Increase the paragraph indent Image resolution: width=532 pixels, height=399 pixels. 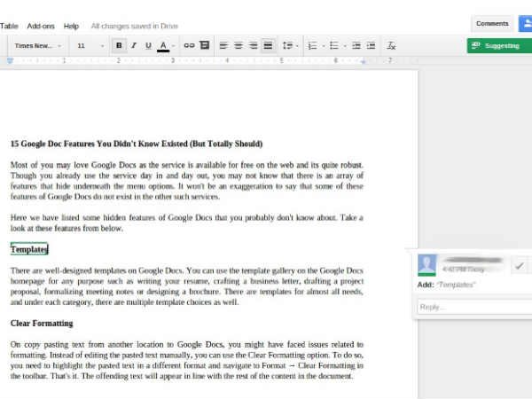371,45
